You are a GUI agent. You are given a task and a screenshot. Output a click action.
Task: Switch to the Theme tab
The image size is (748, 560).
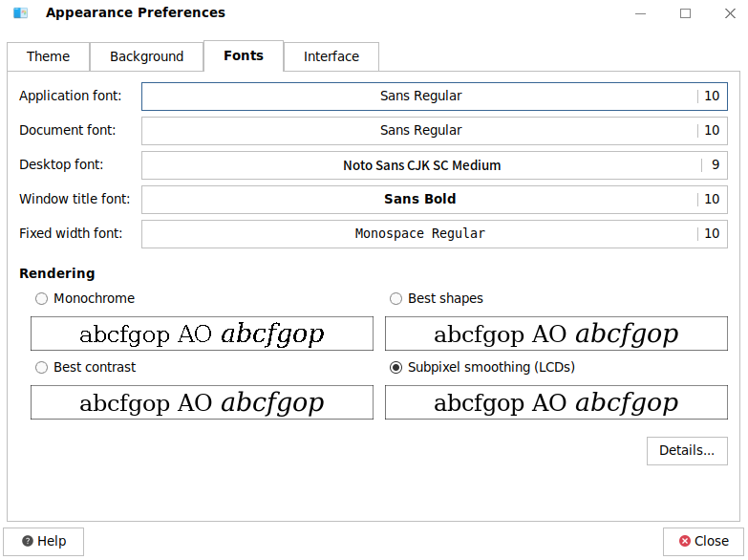click(48, 56)
